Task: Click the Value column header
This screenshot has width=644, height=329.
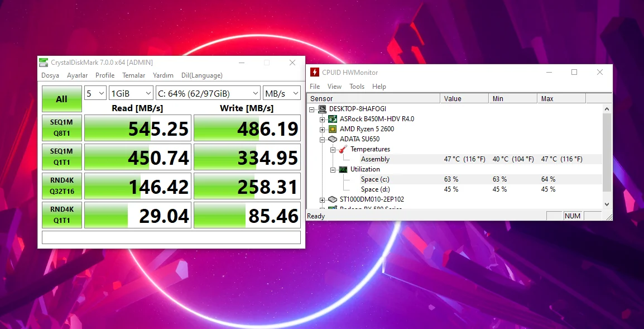Action: pos(464,99)
